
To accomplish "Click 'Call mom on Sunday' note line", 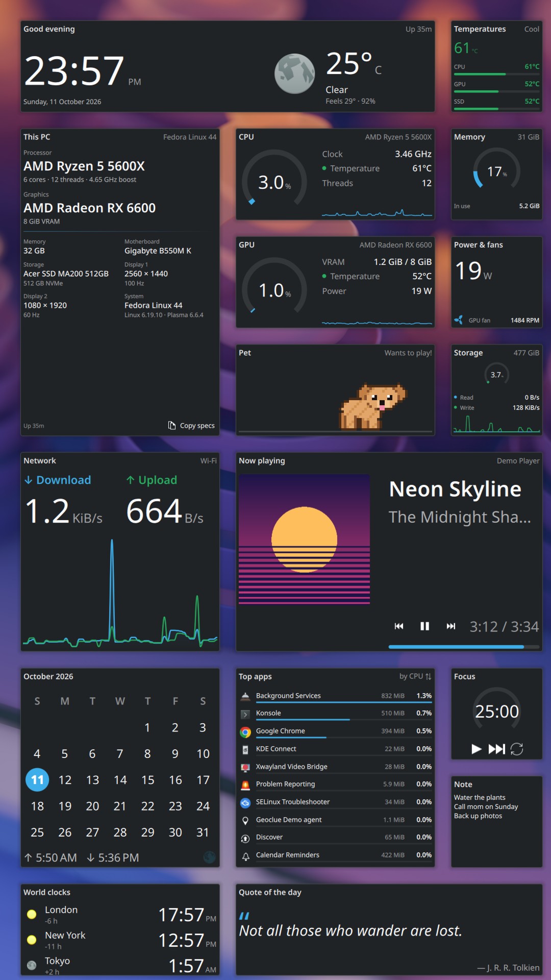I will [486, 806].
